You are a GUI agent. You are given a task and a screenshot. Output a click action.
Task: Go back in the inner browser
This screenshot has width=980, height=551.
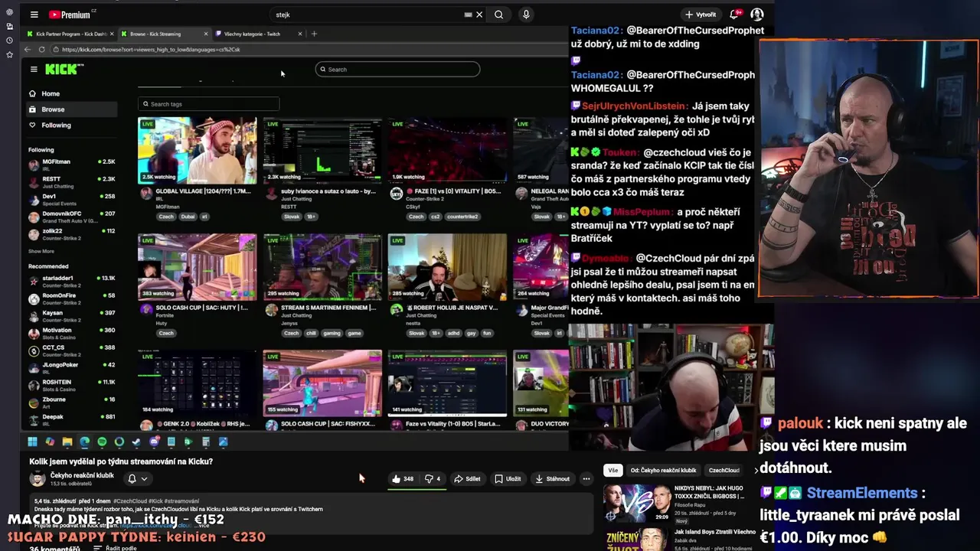pyautogui.click(x=28, y=49)
